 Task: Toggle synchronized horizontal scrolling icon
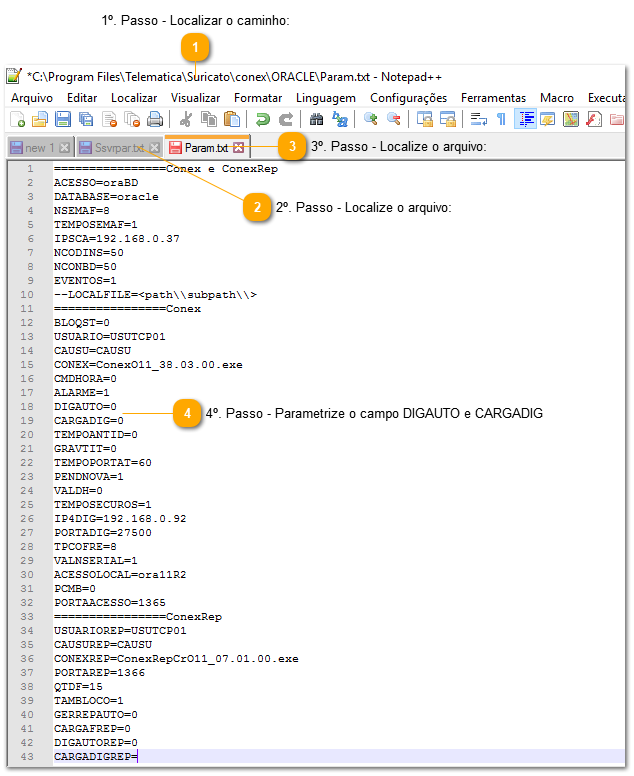(447, 119)
